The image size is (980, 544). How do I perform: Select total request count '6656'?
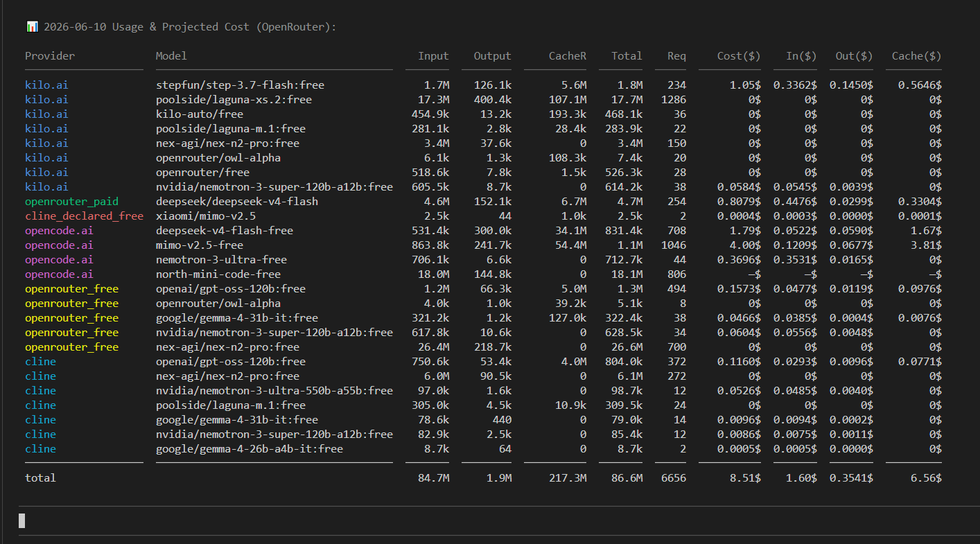[x=674, y=478]
